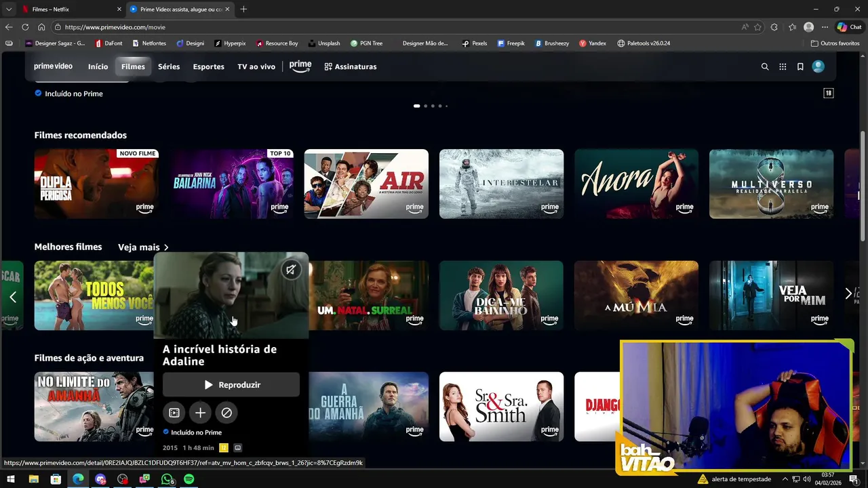Open WhatsApp from the taskbar
Image resolution: width=868 pixels, height=488 pixels.
(167, 479)
